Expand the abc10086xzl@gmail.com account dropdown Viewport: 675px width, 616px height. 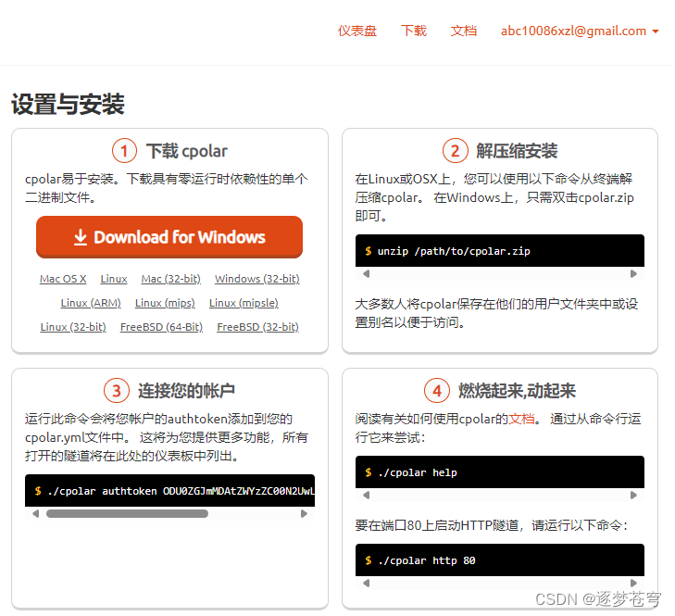[581, 31]
